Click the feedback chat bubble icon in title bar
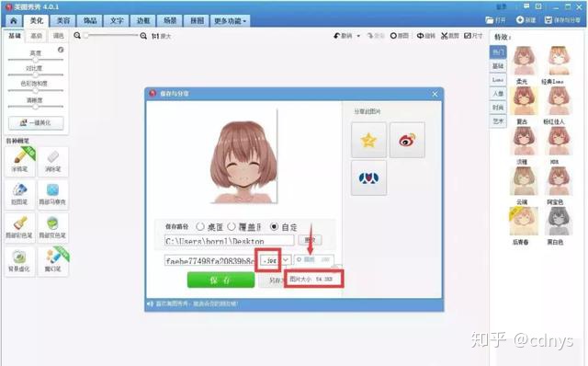Viewport: 588px width, 366px height. pyautogui.click(x=526, y=6)
